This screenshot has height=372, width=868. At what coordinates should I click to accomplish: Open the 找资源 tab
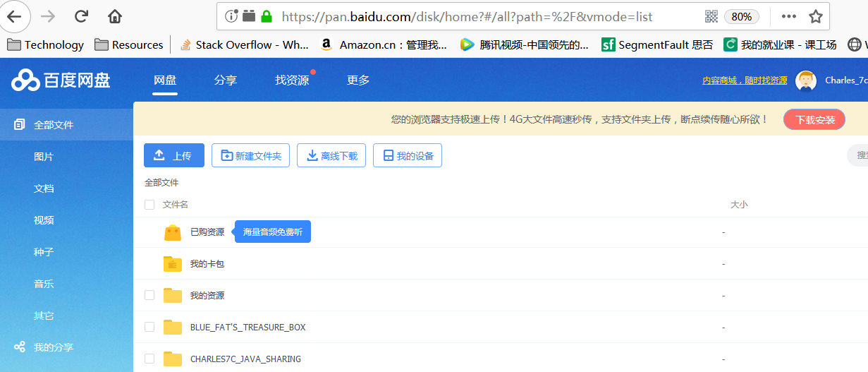click(x=292, y=80)
